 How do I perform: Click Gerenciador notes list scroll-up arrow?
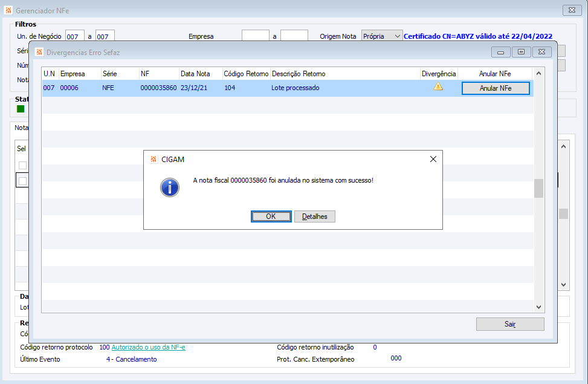tap(563, 146)
